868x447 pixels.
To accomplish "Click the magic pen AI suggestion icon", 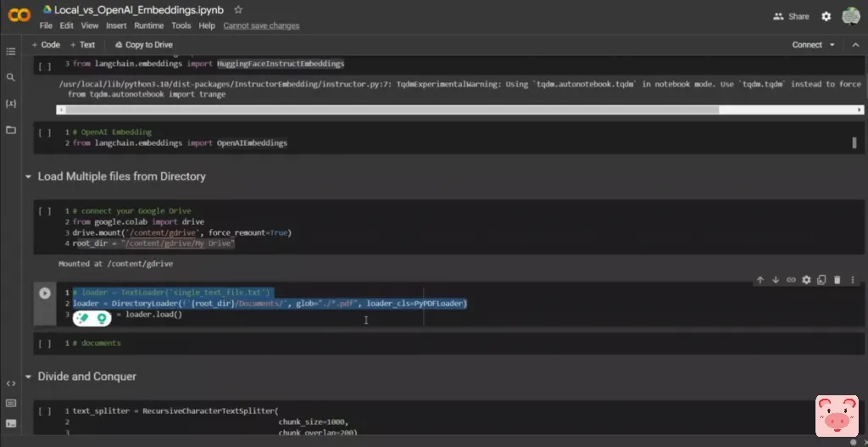I will pyautogui.click(x=82, y=318).
